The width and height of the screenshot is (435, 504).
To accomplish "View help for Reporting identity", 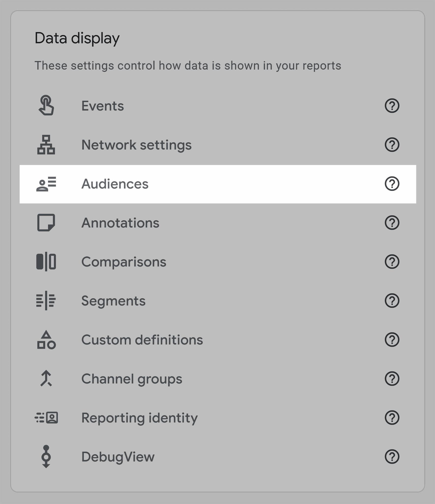I will coord(392,418).
